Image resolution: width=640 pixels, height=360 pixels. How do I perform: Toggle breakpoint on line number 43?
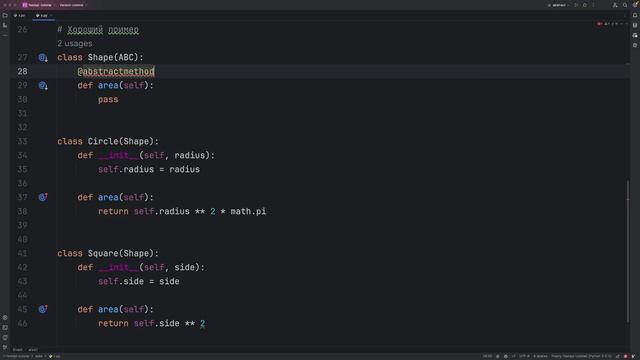(x=22, y=281)
